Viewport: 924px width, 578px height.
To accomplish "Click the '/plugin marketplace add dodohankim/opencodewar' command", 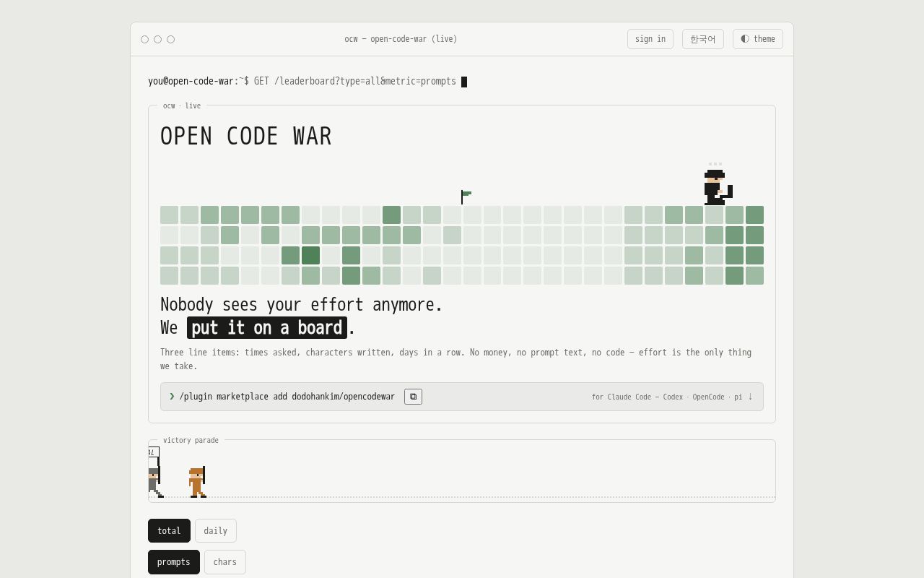I will 287,397.
